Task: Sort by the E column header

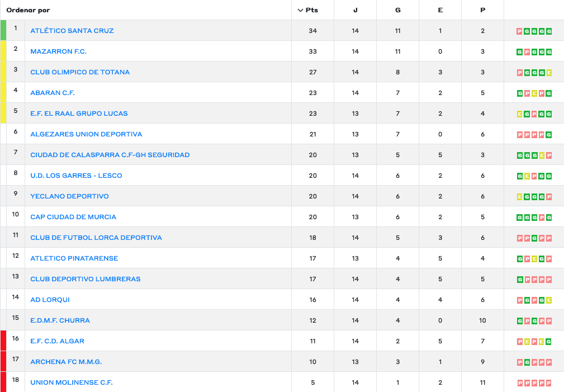Action: [440, 10]
